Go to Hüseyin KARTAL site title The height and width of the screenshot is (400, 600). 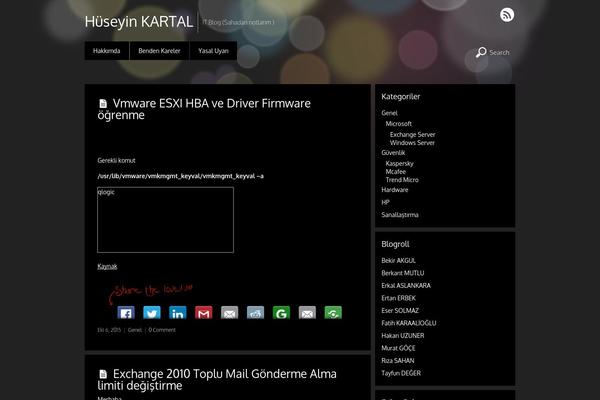pyautogui.click(x=139, y=21)
